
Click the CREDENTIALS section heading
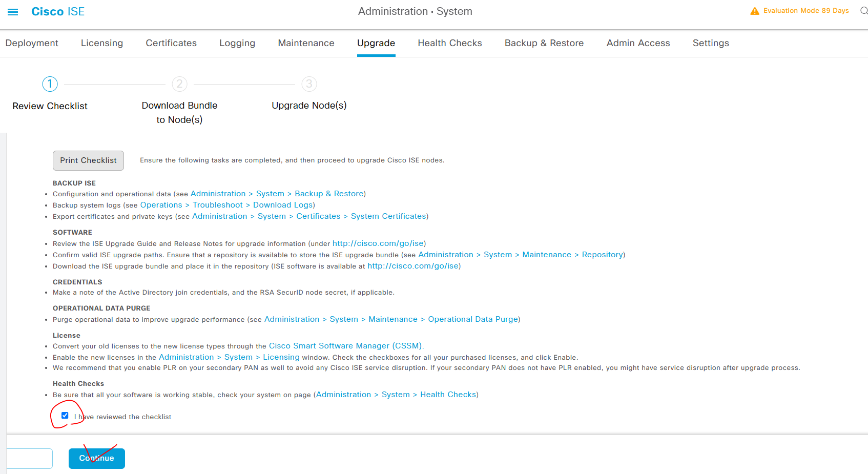(77, 282)
